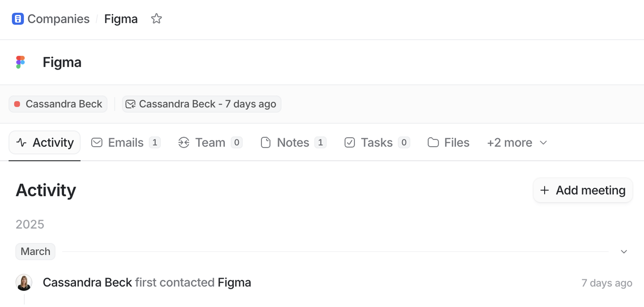Image resolution: width=644 pixels, height=307 pixels.
Task: Click the Team tab icon
Action: coord(184,143)
